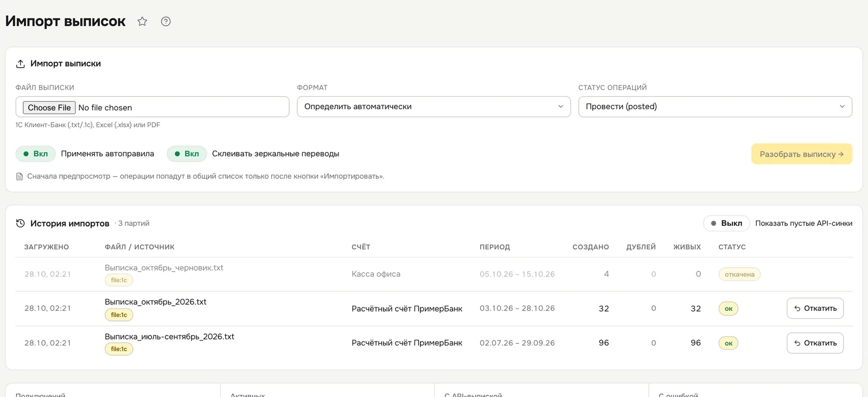
Task: Toggle Склеивать зеркальные переводы switch
Action: click(x=187, y=154)
